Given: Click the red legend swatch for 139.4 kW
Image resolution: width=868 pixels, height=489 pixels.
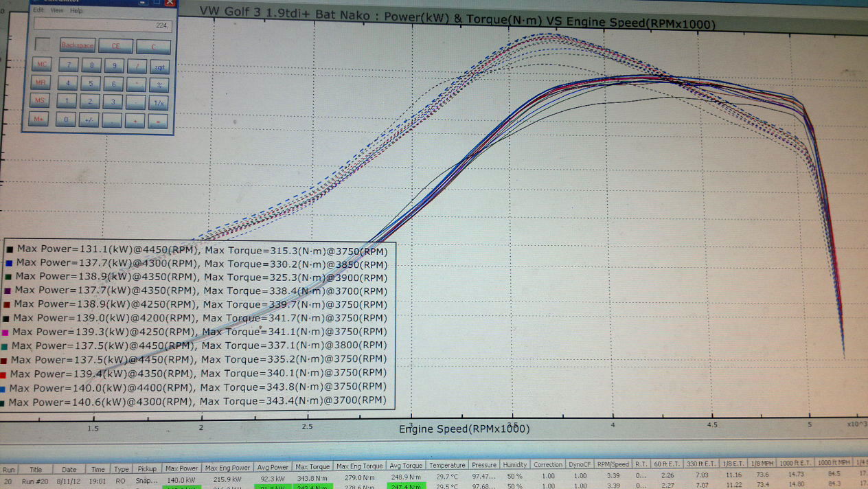Looking at the screenshot, I should (x=4, y=374).
